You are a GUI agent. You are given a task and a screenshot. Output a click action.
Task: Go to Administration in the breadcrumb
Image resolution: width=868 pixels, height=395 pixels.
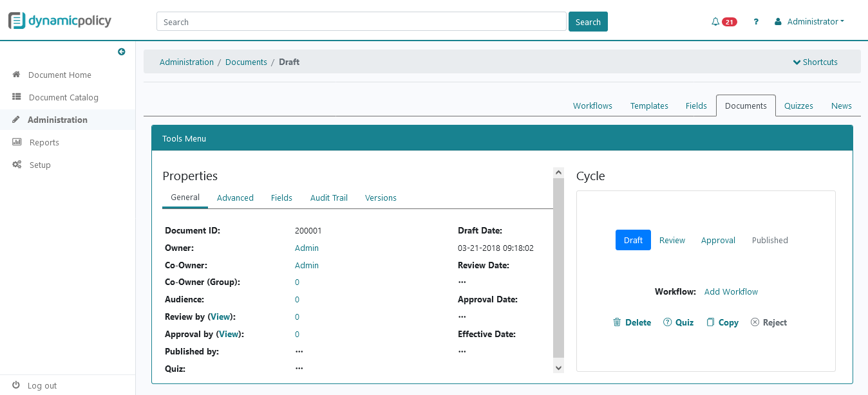pos(187,62)
